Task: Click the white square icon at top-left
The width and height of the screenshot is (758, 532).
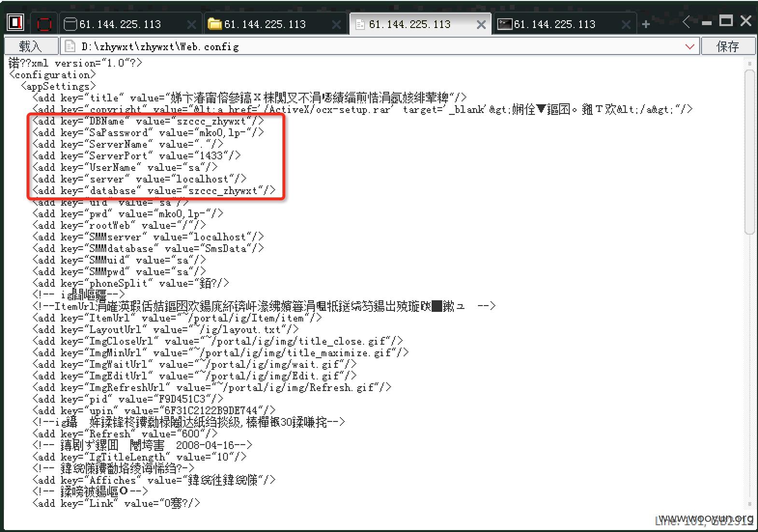Action: click(x=16, y=23)
